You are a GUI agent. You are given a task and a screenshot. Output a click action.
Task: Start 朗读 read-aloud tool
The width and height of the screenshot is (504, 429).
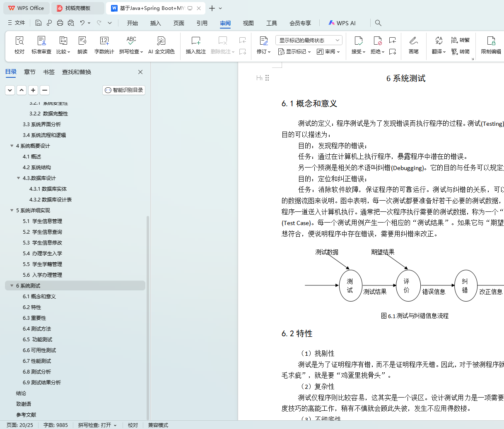82,41
